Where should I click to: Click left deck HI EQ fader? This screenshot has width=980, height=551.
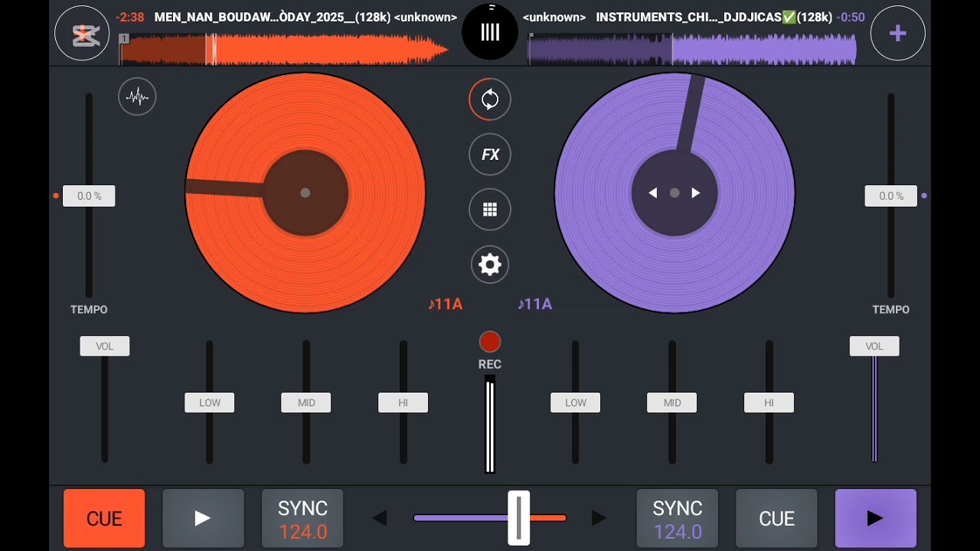click(x=403, y=403)
